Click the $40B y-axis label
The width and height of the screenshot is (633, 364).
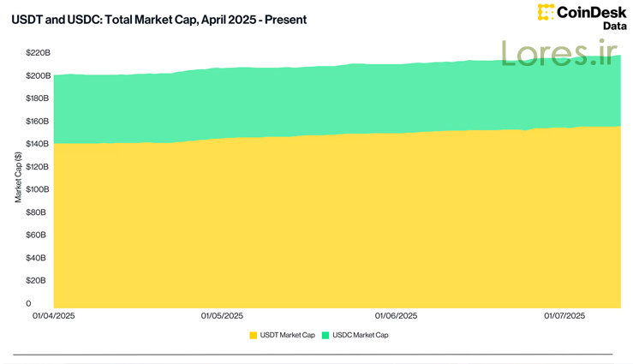point(36,258)
